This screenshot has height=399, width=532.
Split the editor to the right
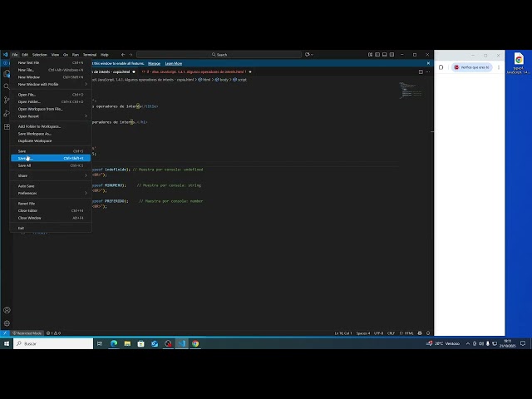[x=421, y=71]
